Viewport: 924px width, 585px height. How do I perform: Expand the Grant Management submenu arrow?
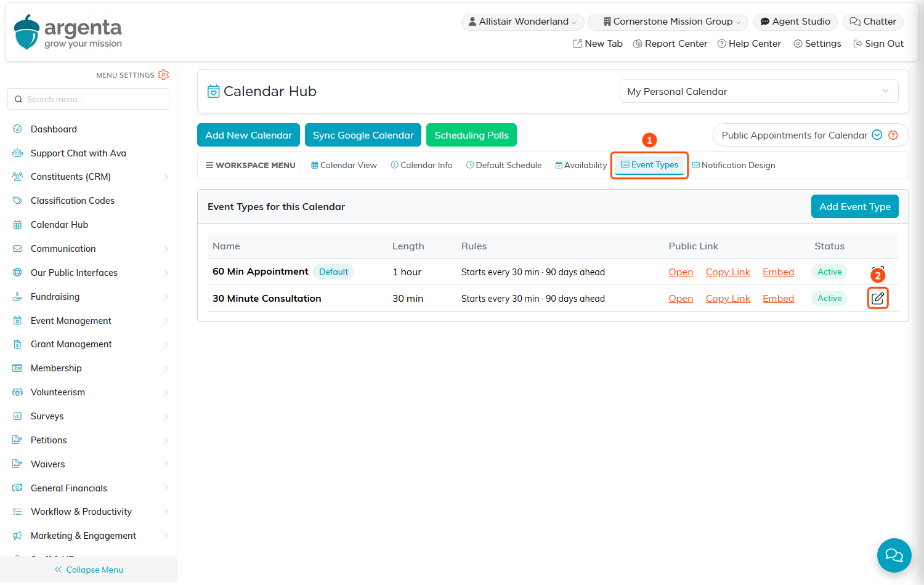tap(166, 344)
